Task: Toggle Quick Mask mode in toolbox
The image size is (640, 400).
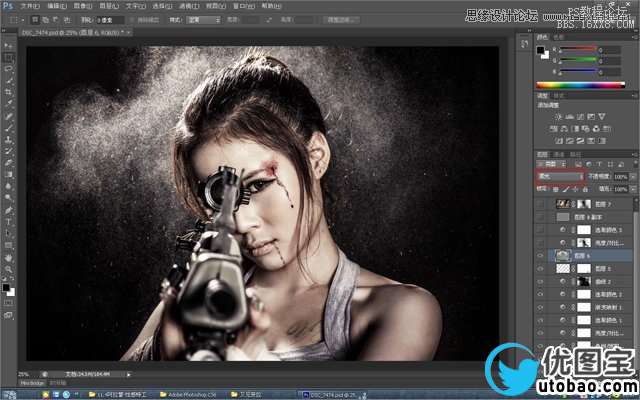Action: coord(9,303)
